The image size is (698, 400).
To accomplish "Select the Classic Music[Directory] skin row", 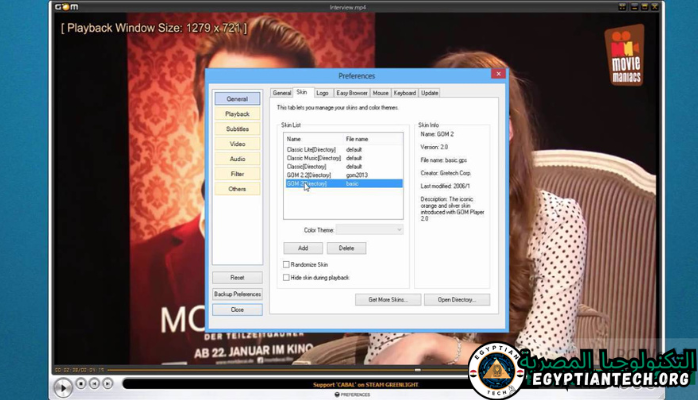I will pyautogui.click(x=343, y=158).
